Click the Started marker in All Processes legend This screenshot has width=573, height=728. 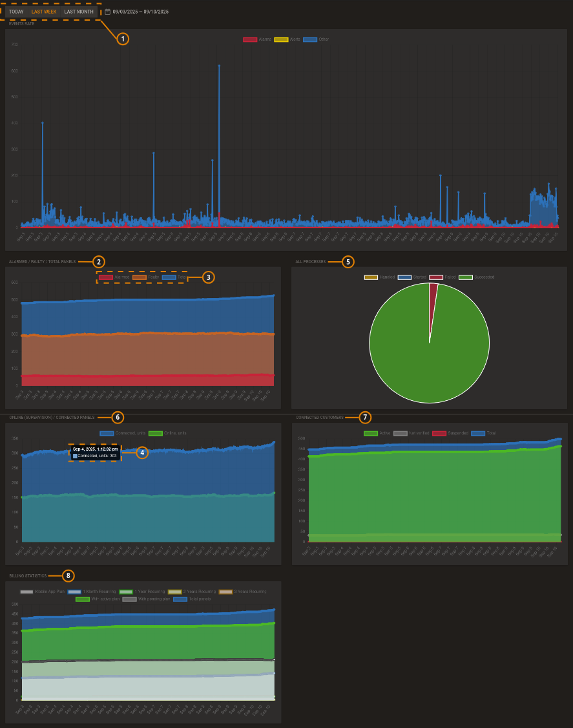pyautogui.click(x=404, y=277)
